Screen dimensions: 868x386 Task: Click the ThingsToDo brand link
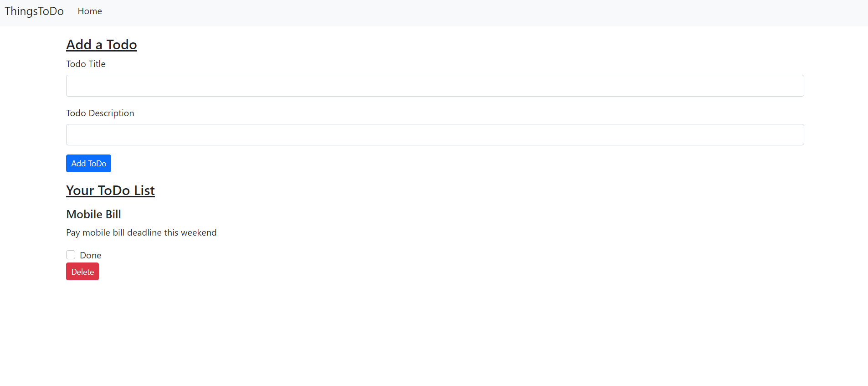click(34, 11)
